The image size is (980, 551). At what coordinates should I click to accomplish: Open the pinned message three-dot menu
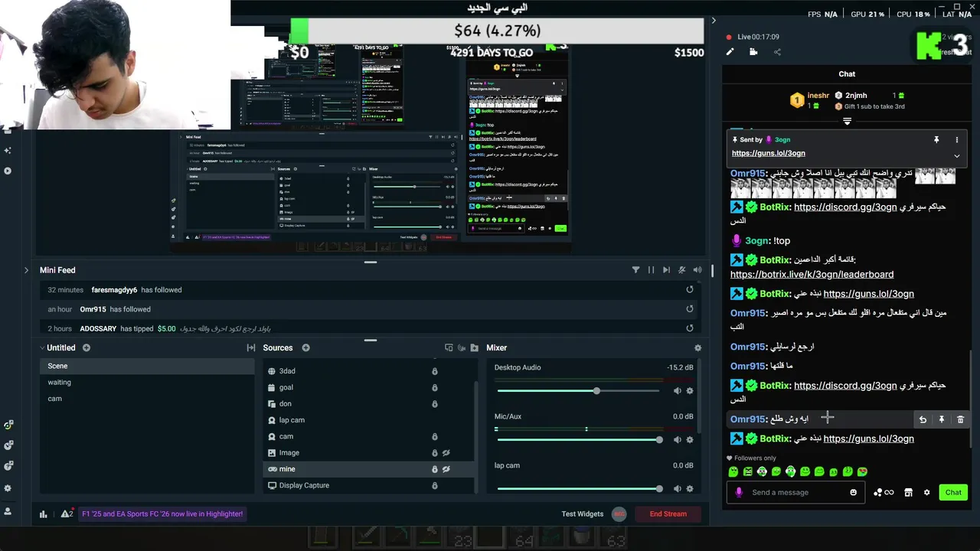[x=956, y=140]
